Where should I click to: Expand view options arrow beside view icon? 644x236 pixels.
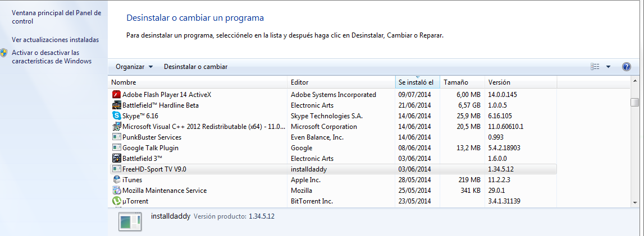[x=608, y=67]
